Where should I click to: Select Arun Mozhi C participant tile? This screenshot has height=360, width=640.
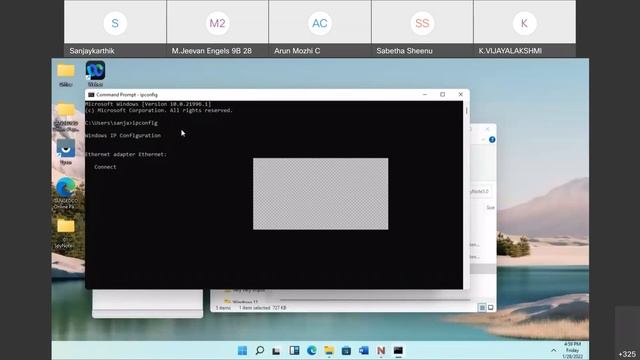pyautogui.click(x=320, y=28)
